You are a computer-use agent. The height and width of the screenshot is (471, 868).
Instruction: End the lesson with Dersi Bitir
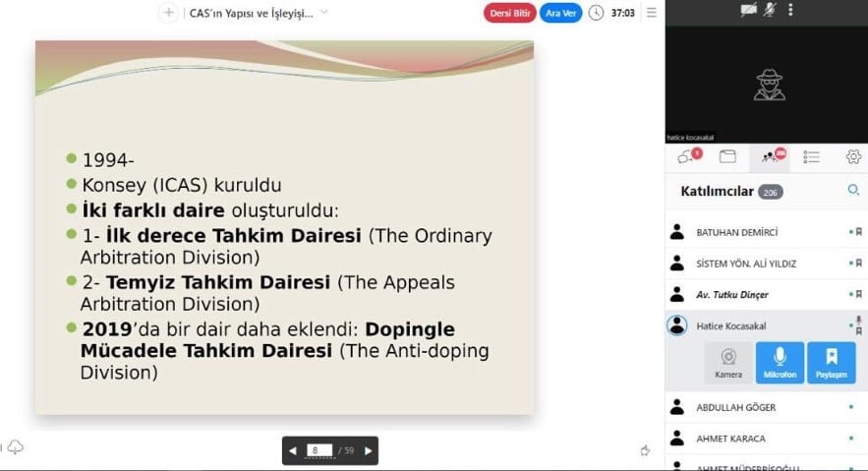point(509,13)
